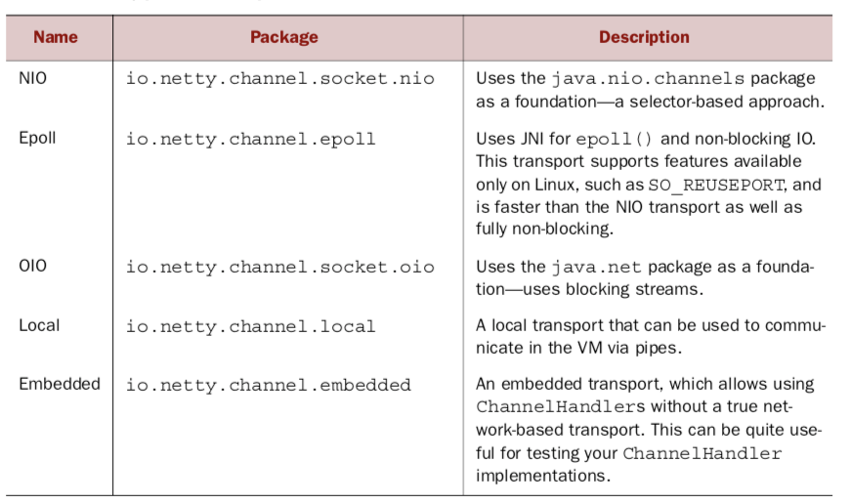
Task: Click the Name column header
Action: (x=56, y=38)
